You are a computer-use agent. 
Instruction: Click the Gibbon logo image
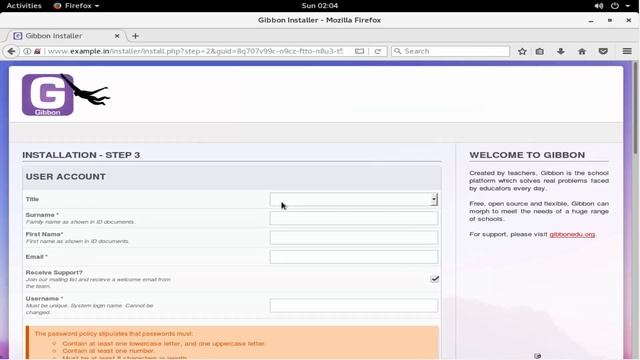click(x=66, y=95)
